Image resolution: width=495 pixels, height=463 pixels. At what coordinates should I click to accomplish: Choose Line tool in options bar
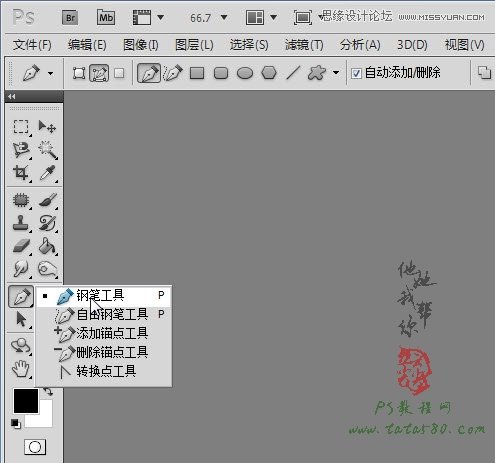[293, 73]
